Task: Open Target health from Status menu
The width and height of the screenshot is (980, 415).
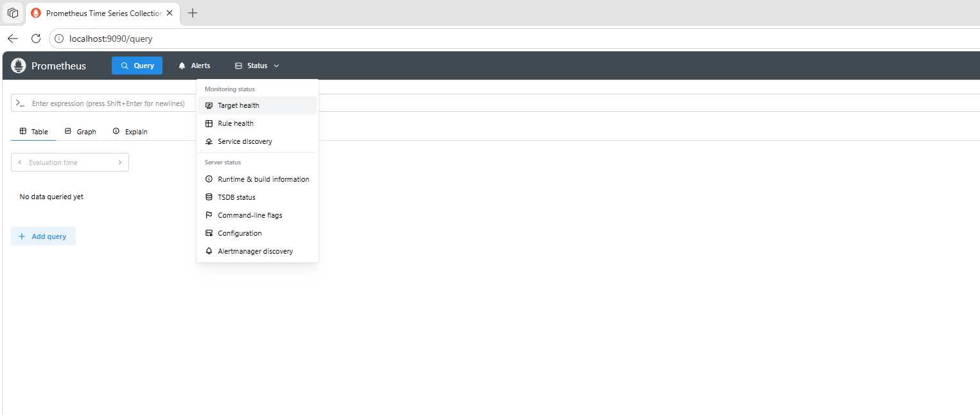Action: point(258,105)
